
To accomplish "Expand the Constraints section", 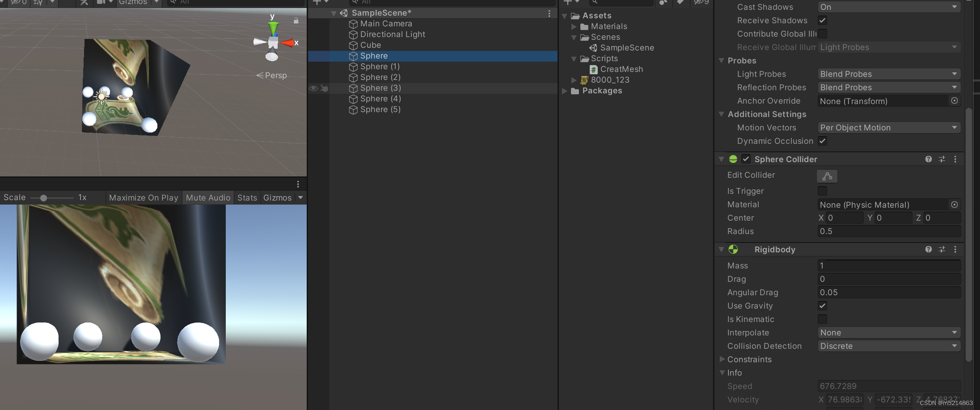I will pos(722,359).
